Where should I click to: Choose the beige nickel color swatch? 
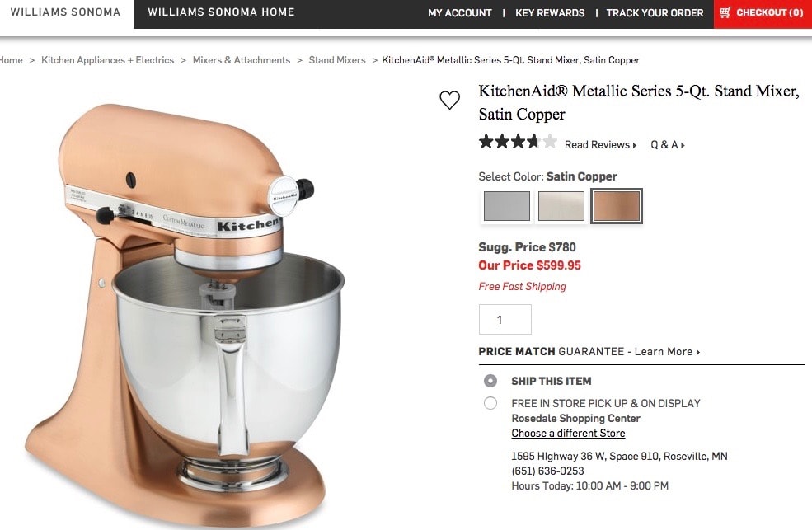point(561,206)
